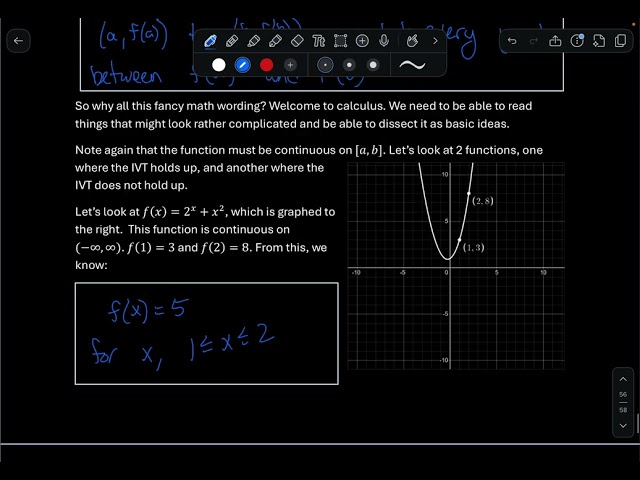The width and height of the screenshot is (640, 480).
Task: Click the handwritten 1≤x≤2 inequality
Action: tap(232, 344)
